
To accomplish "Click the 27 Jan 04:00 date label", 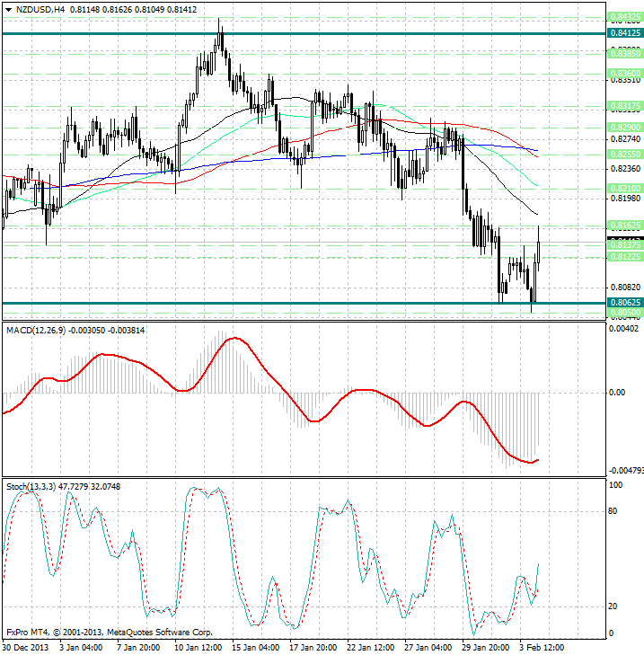I will click(428, 648).
